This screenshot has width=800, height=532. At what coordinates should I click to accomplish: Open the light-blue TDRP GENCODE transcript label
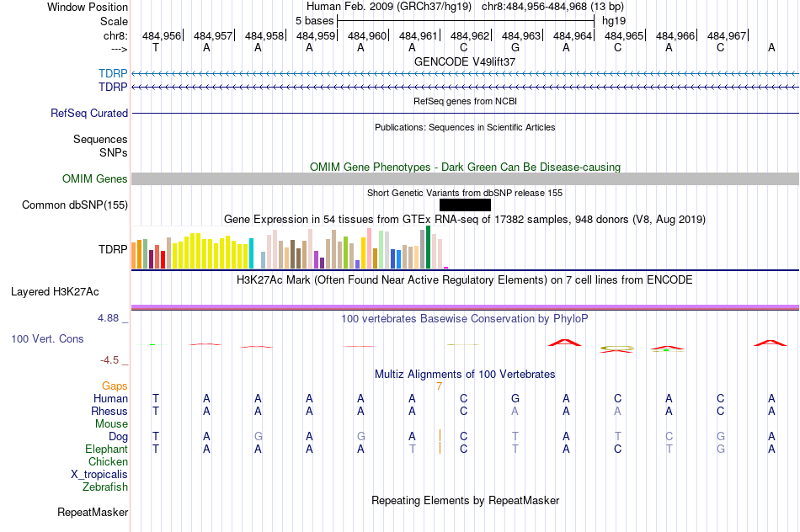click(x=113, y=73)
